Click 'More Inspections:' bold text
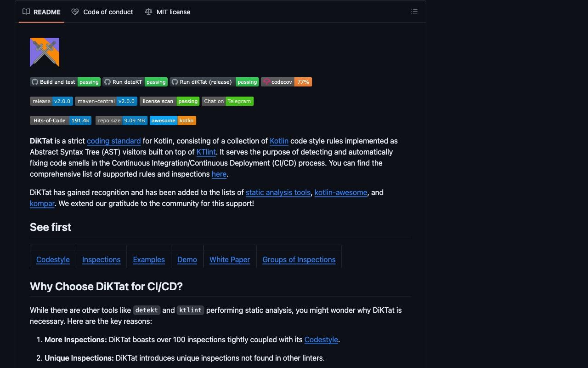 [x=76, y=339]
